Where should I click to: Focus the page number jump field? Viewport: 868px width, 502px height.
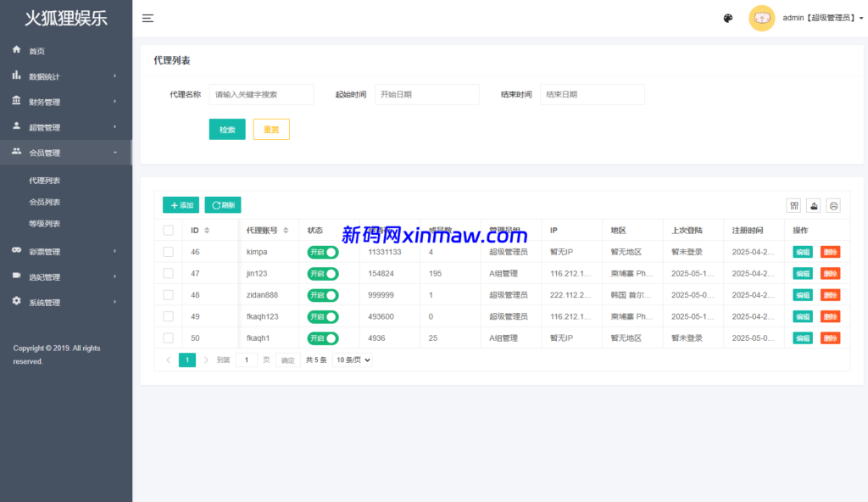[247, 360]
